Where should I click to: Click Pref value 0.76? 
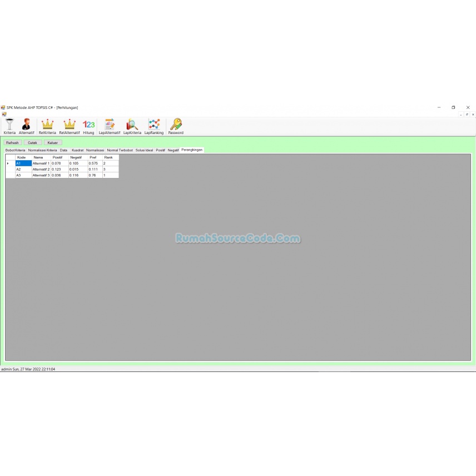95,175
